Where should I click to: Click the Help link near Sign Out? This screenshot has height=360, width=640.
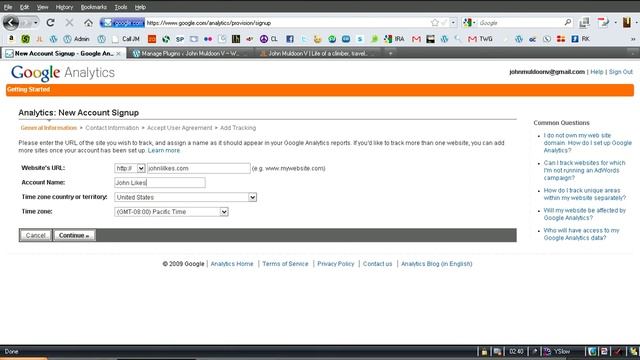tap(596, 72)
